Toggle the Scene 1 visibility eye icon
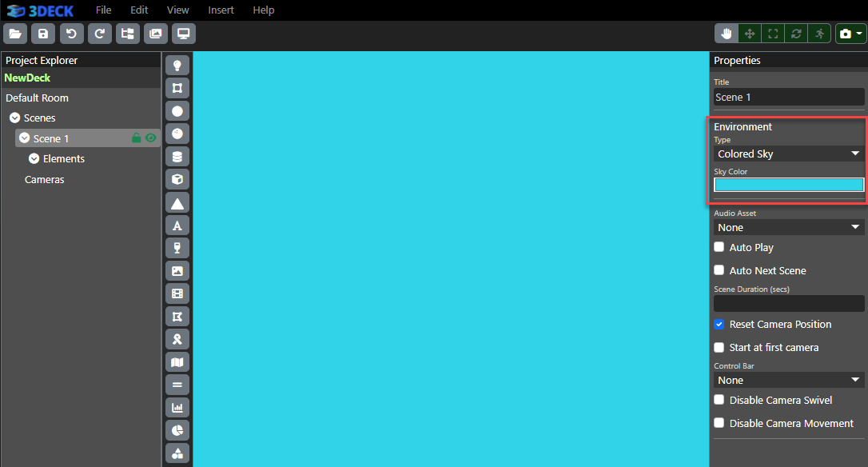The height and width of the screenshot is (467, 868). pyautogui.click(x=150, y=138)
